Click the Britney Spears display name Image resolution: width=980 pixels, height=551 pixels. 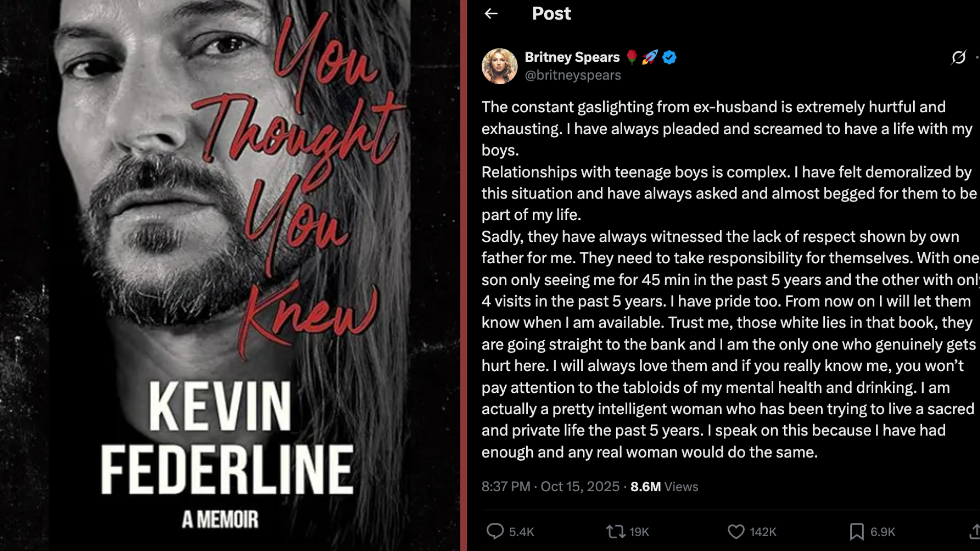(572, 57)
